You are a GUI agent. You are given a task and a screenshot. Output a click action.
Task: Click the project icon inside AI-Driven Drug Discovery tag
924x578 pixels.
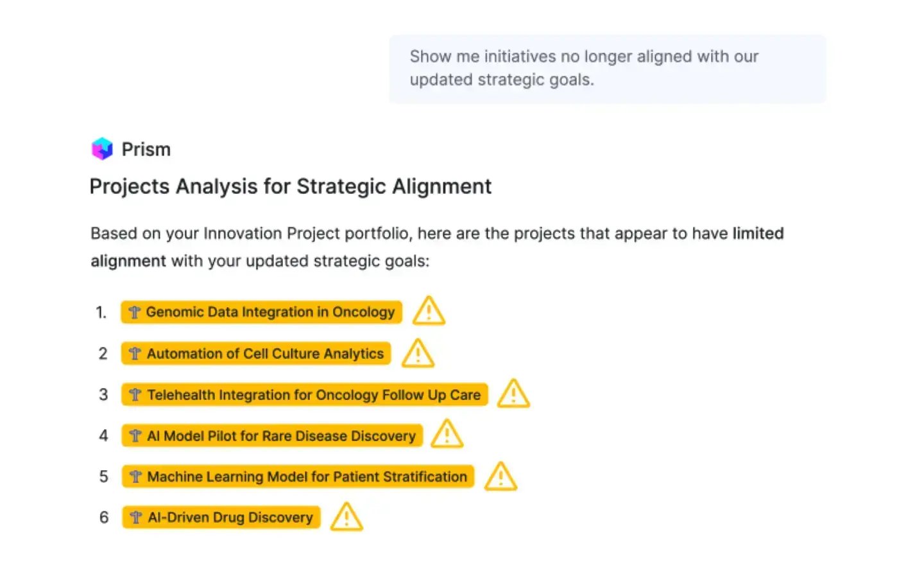[x=135, y=517]
